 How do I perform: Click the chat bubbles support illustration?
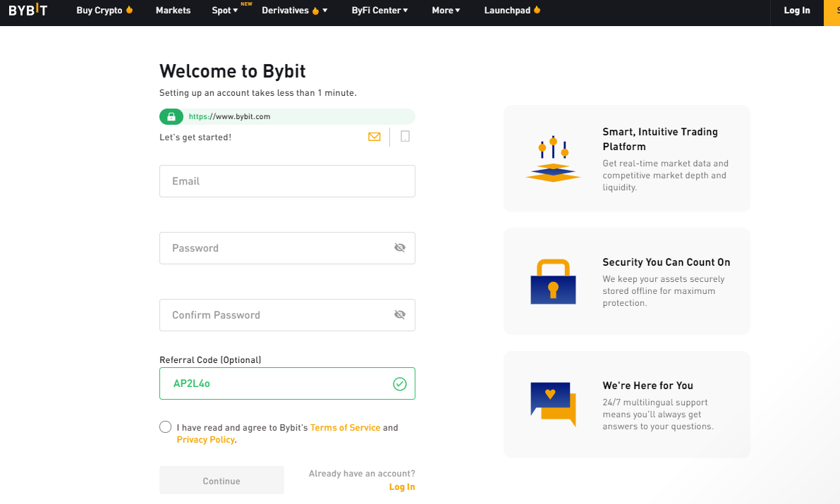553,404
